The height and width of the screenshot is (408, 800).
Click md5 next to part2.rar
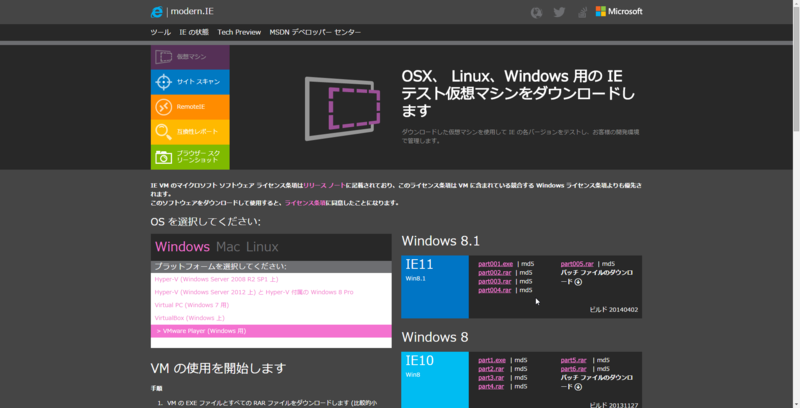click(521, 369)
